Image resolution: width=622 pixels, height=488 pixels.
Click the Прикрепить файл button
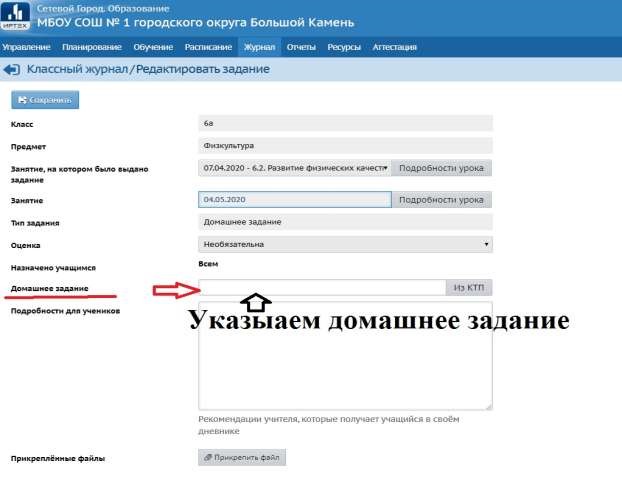[242, 457]
